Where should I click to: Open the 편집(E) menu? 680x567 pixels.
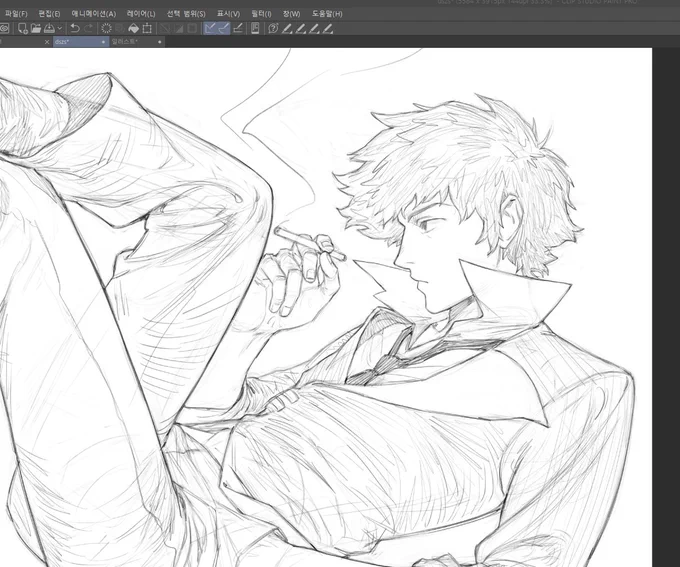tap(49, 14)
